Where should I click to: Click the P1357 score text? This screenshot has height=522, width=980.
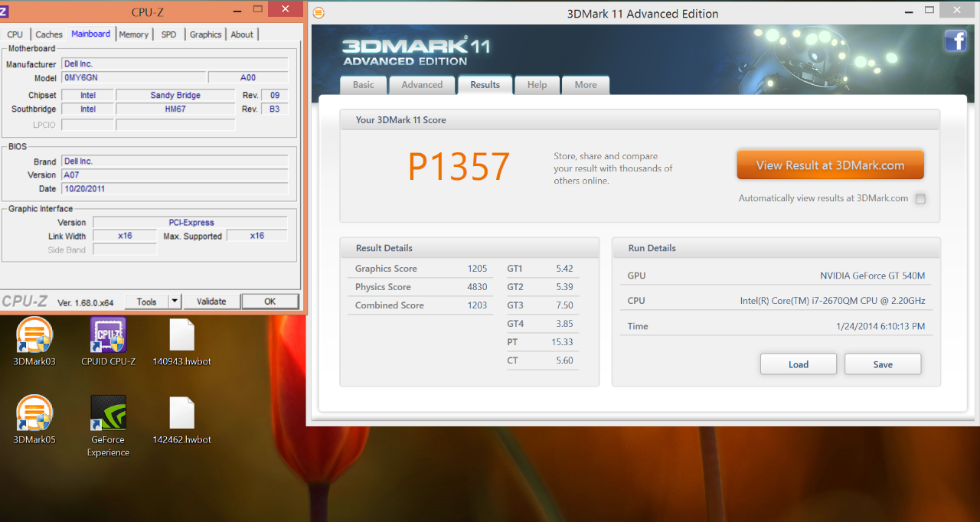(459, 166)
